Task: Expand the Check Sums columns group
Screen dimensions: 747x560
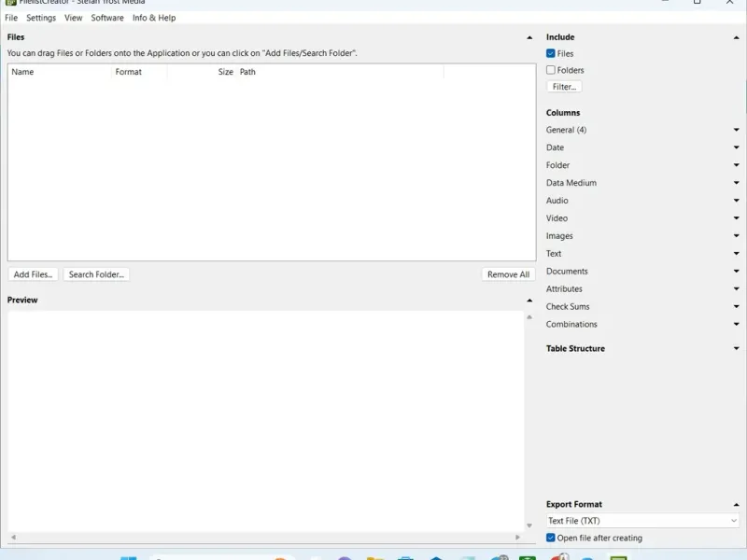Action: tap(736, 306)
